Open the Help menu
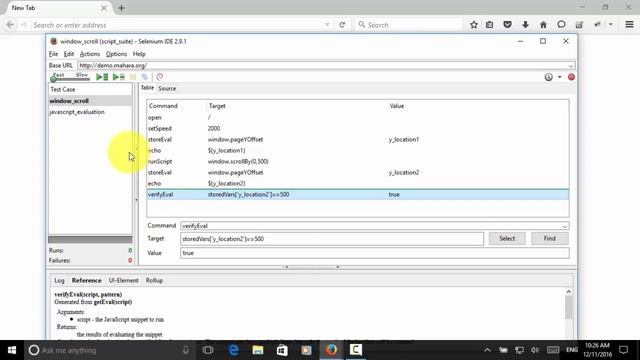Image resolution: width=640 pixels, height=360 pixels. (139, 54)
